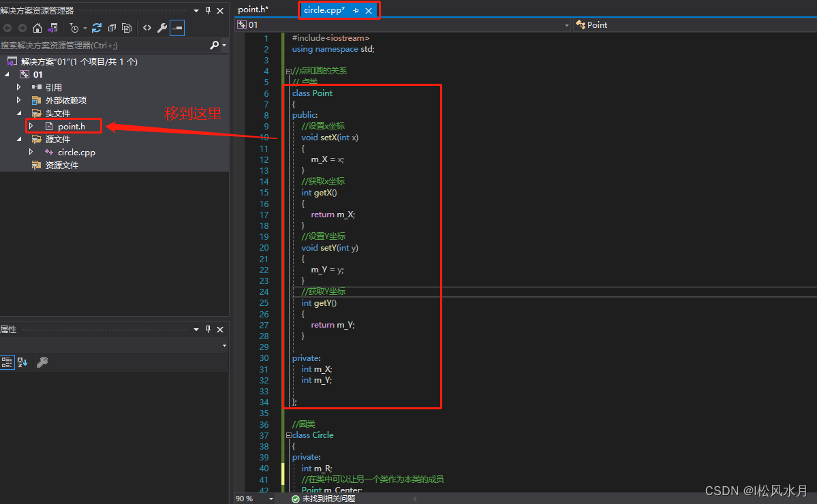
Task: Click the void setX(int x) line
Action: (330, 138)
